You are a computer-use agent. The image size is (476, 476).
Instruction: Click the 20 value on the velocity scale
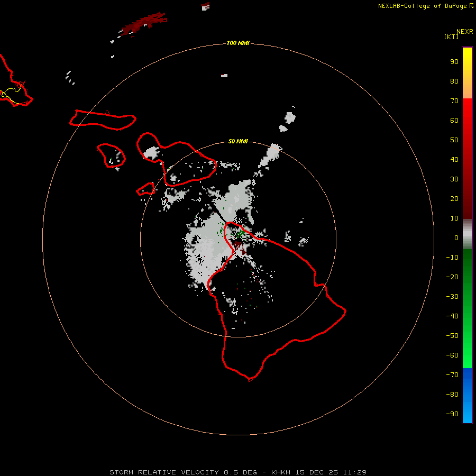tap(454, 198)
